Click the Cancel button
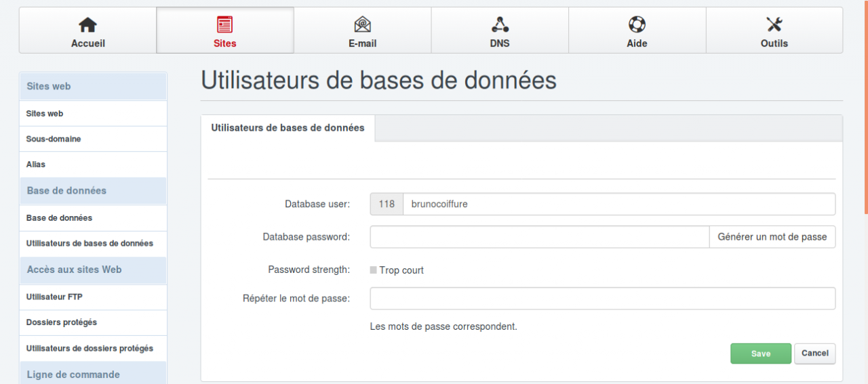 tap(814, 354)
